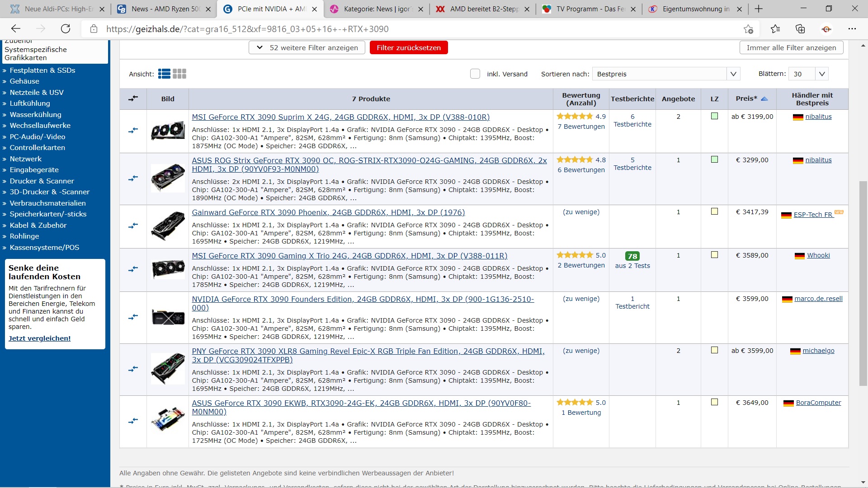Open Blättern 30 dropdown
Image resolution: width=868 pixels, height=488 pixels.
808,74
